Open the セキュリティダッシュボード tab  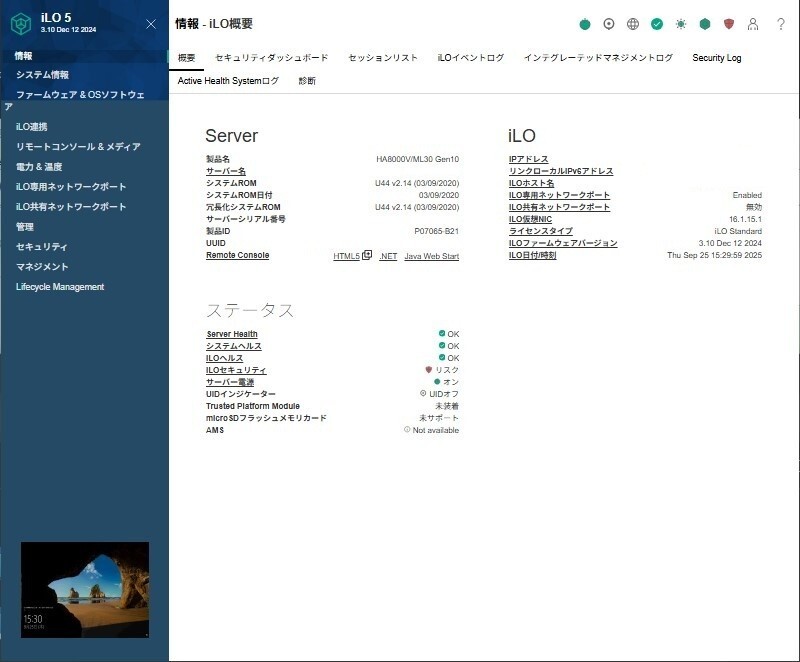click(x=271, y=58)
